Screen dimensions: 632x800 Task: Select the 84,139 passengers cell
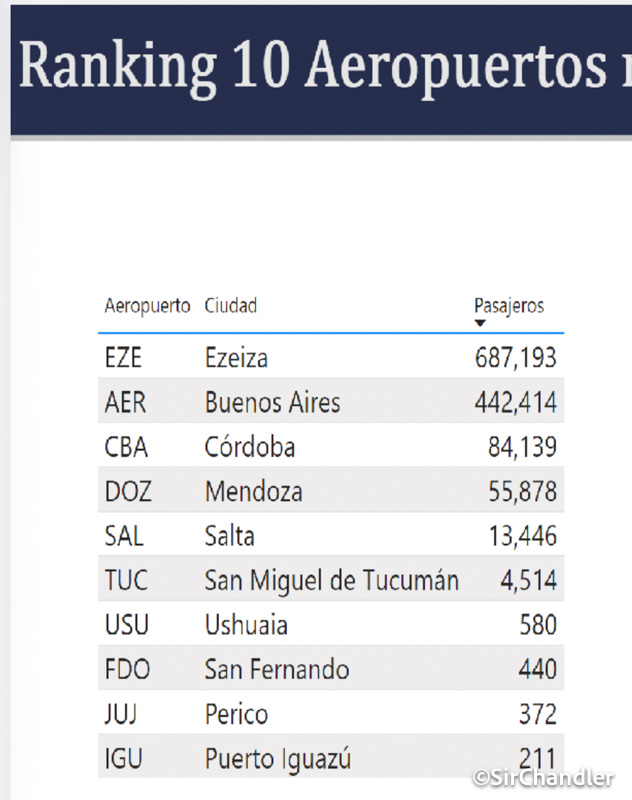(522, 447)
